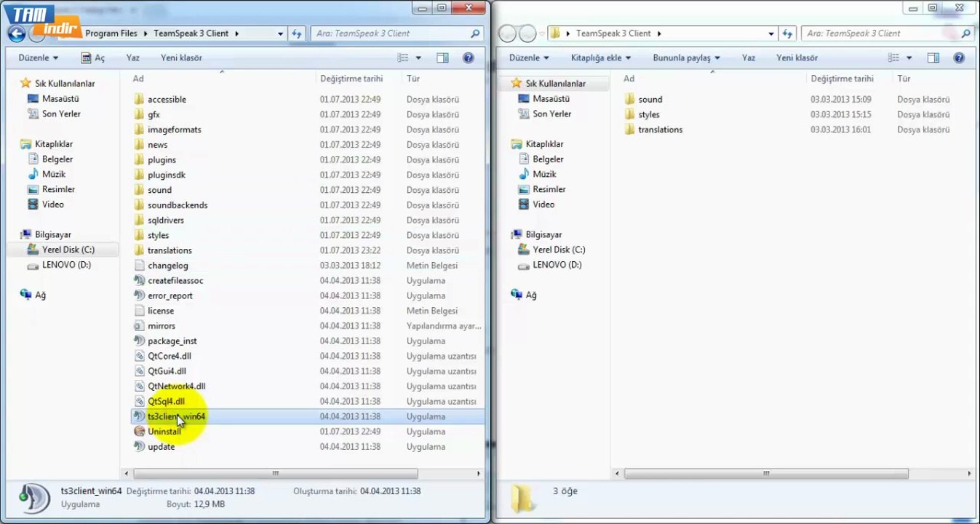980x524 pixels.
Task: Change view mode button in right window
Action: [895, 57]
